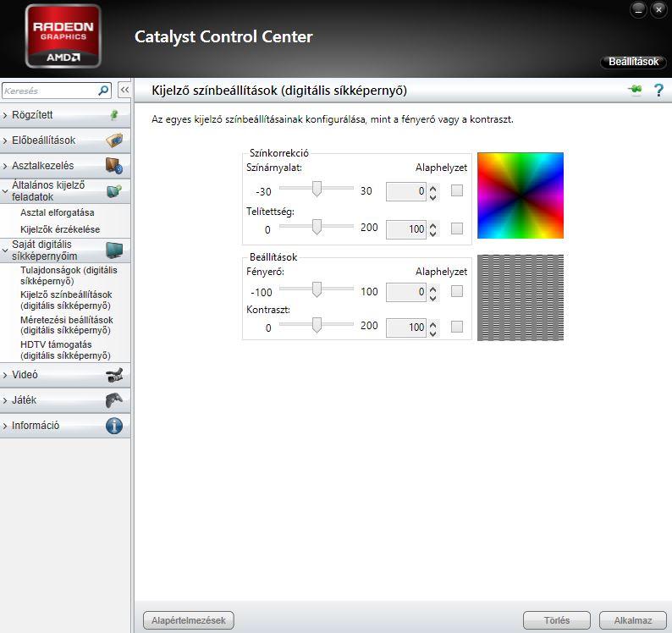Click the Előbeállítások preset icon
The image size is (672, 633).
(114, 140)
